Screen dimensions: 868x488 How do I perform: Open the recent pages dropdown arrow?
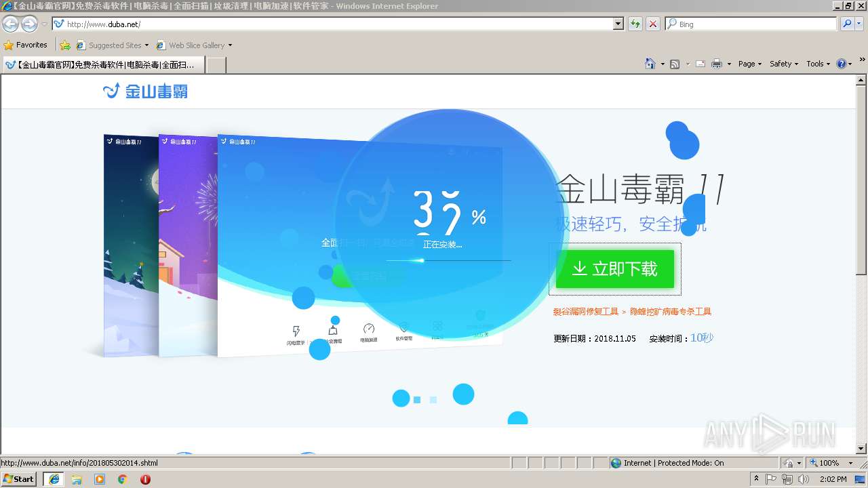[x=44, y=24]
